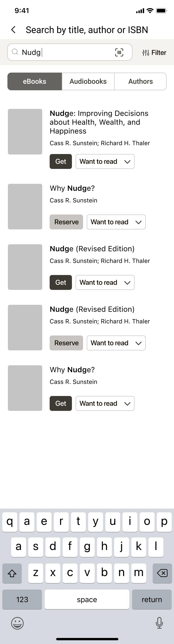Tap the back arrow icon
Image resolution: width=174 pixels, height=644 pixels.
(x=13, y=30)
